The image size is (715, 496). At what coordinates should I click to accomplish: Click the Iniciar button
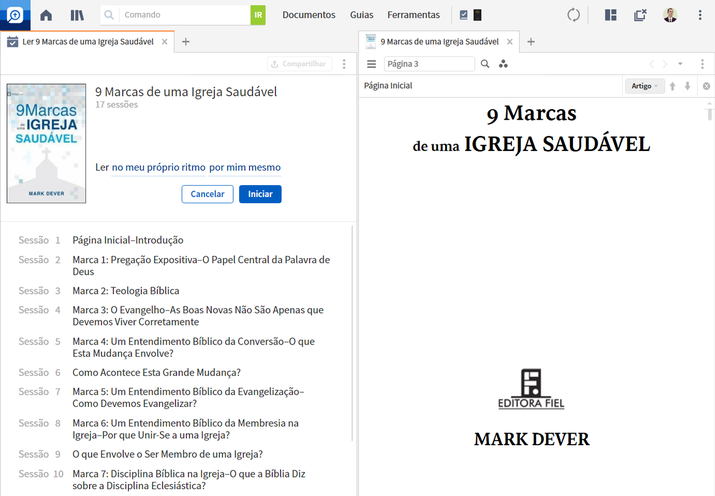coord(260,194)
